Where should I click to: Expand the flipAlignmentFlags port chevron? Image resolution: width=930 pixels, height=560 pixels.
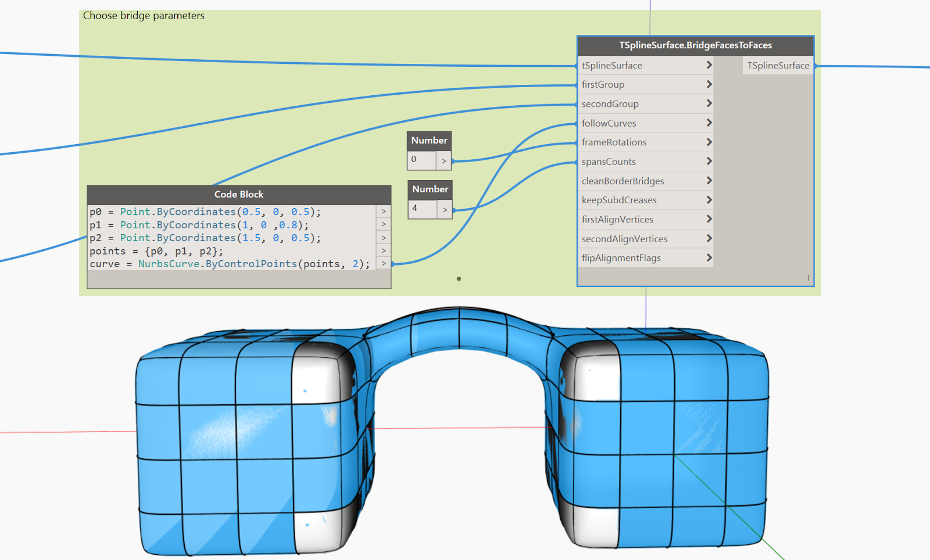coord(709,257)
